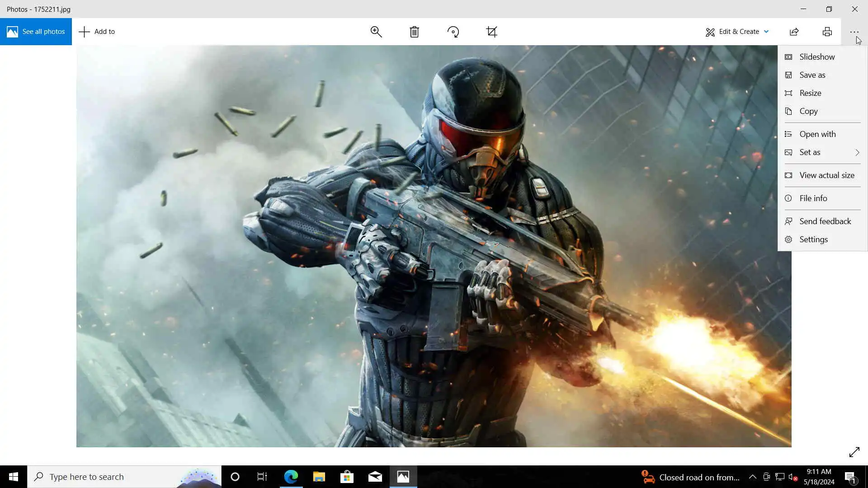
Task: Click the taskbar search input field
Action: pyautogui.click(x=113, y=477)
